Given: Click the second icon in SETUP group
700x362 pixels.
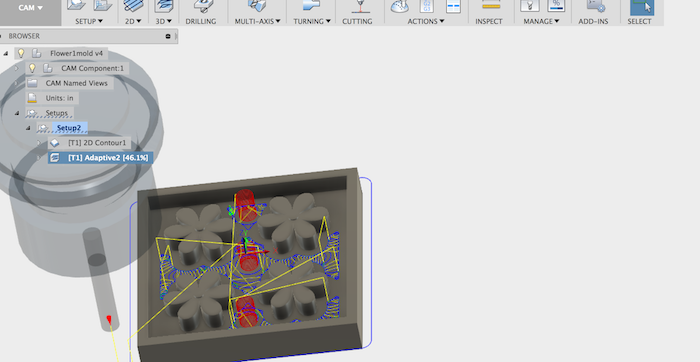Looking at the screenshot, I should [103, 5].
